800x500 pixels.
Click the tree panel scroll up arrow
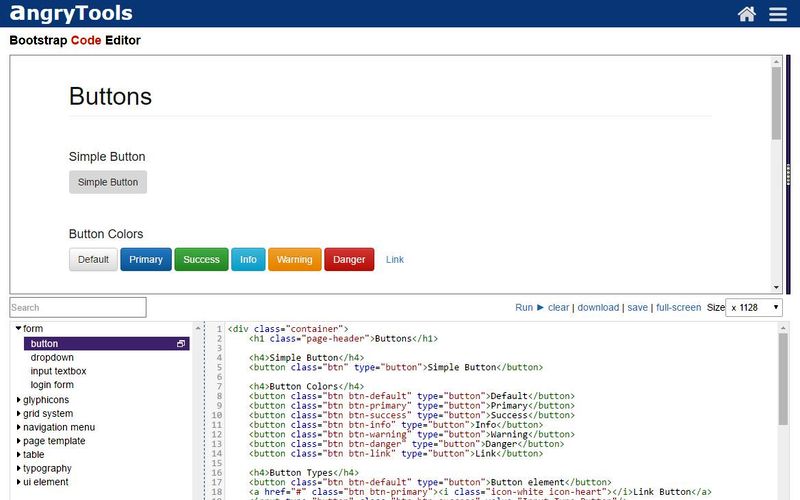click(x=198, y=329)
